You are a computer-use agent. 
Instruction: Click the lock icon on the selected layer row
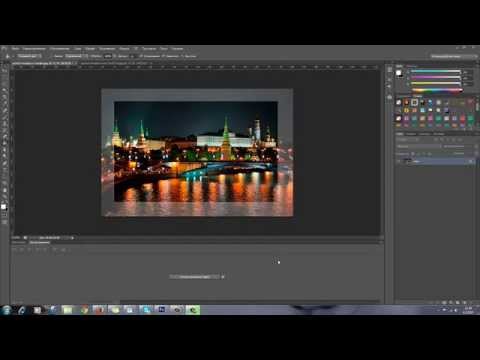click(471, 161)
